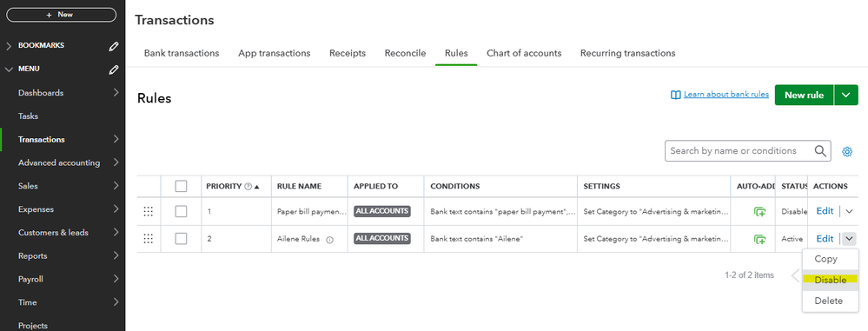Choose Disable from the actions menu

pos(830,280)
